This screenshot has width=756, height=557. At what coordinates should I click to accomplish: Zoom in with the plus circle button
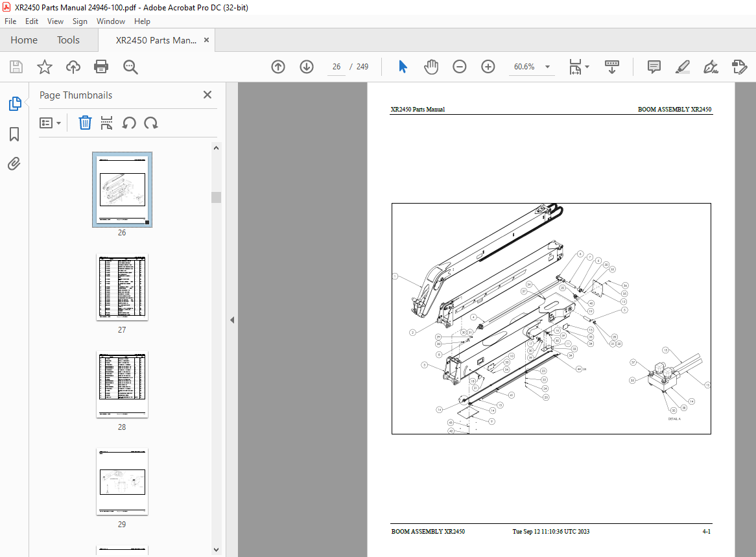[x=488, y=67]
